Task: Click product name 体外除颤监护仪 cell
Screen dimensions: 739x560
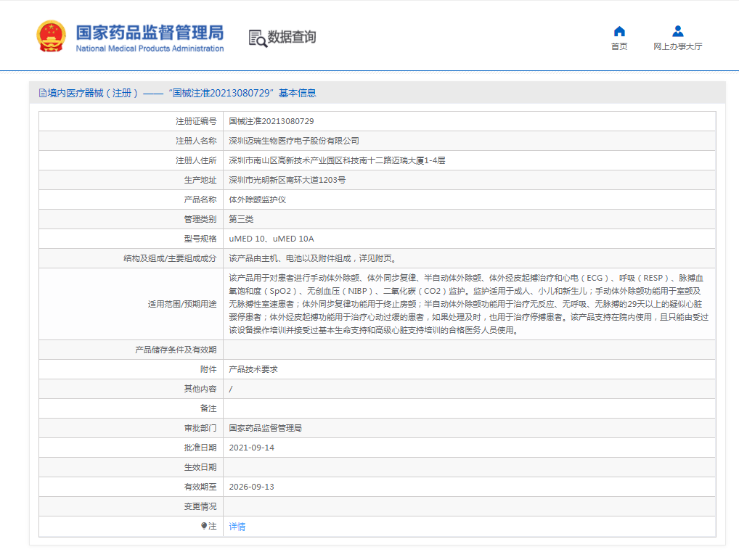Action: point(258,199)
